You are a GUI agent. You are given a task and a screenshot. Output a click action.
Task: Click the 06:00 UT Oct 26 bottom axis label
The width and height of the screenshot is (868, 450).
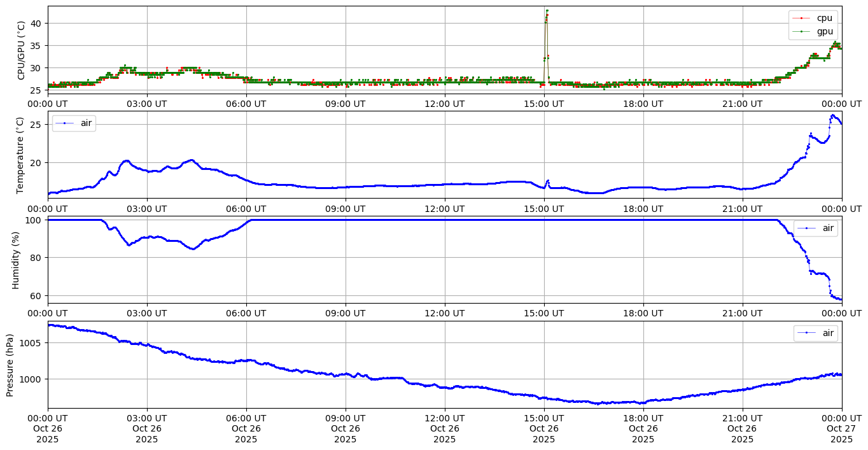246,428
